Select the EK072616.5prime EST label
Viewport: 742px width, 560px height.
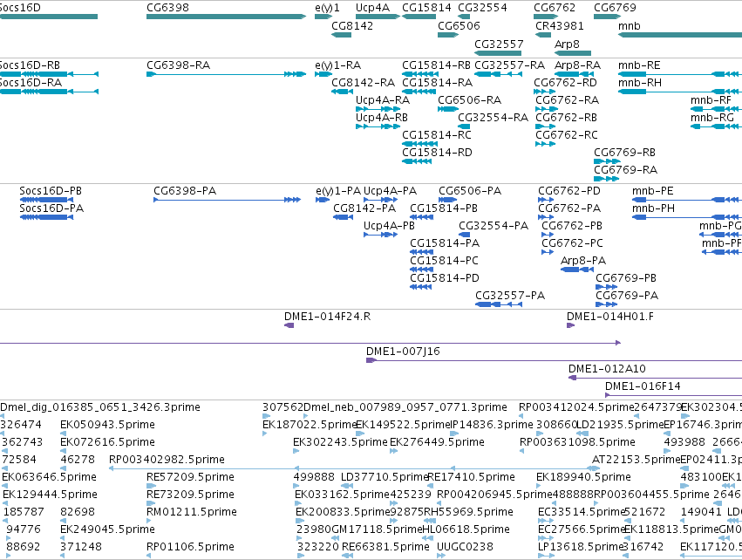click(x=107, y=442)
